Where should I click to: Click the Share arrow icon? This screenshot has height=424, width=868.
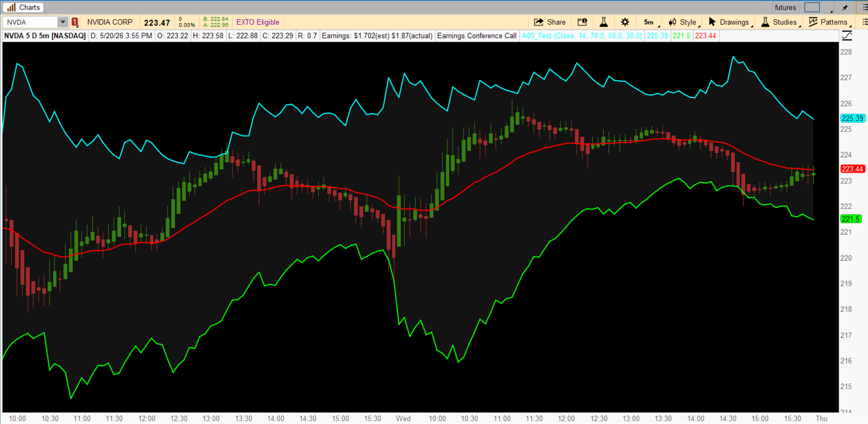tap(538, 22)
